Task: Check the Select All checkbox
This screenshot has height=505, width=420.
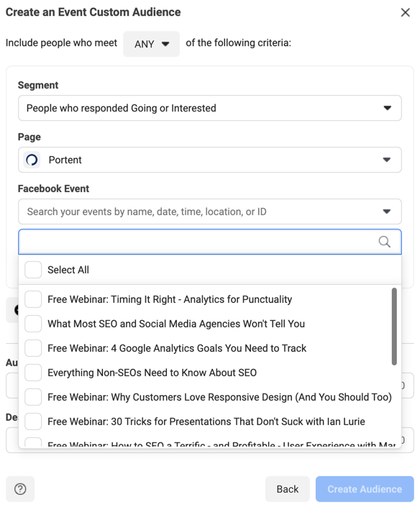Action: (33, 270)
